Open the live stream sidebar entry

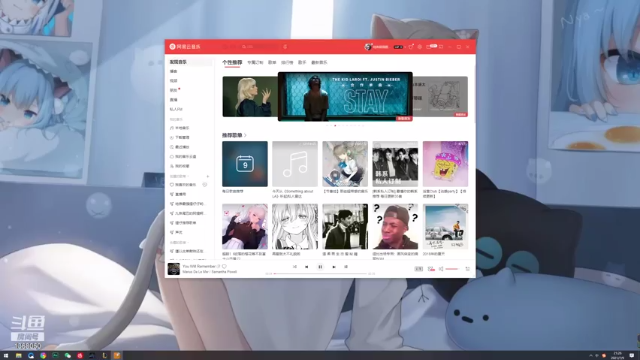pyautogui.click(x=173, y=100)
